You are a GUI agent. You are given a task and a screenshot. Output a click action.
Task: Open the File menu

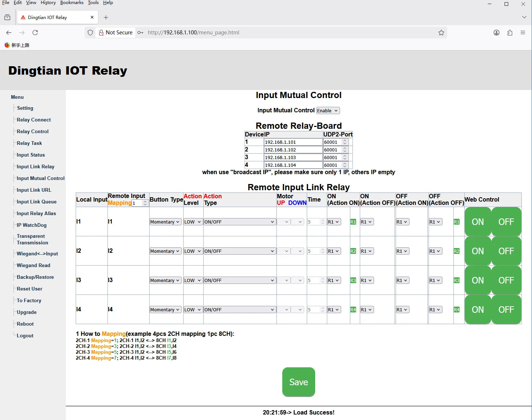(x=6, y=3)
